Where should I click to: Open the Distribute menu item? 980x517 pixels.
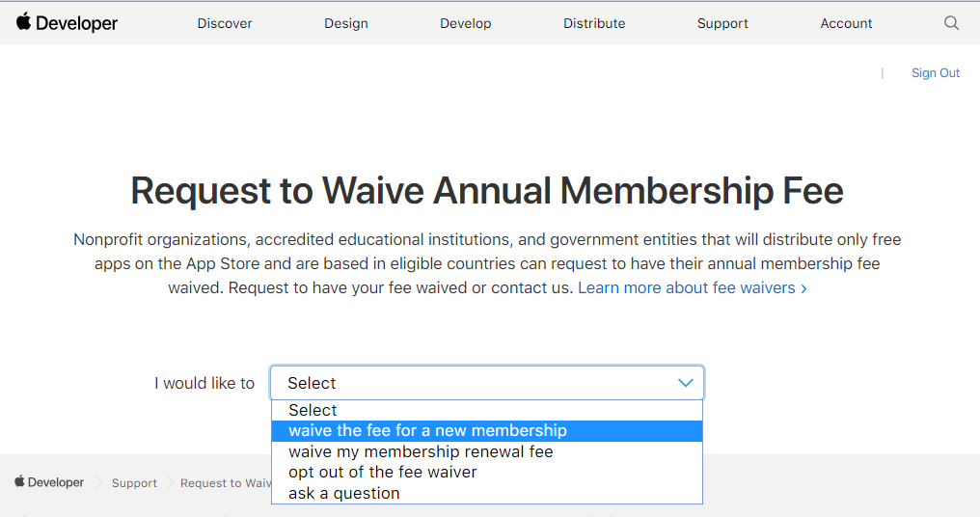(594, 23)
